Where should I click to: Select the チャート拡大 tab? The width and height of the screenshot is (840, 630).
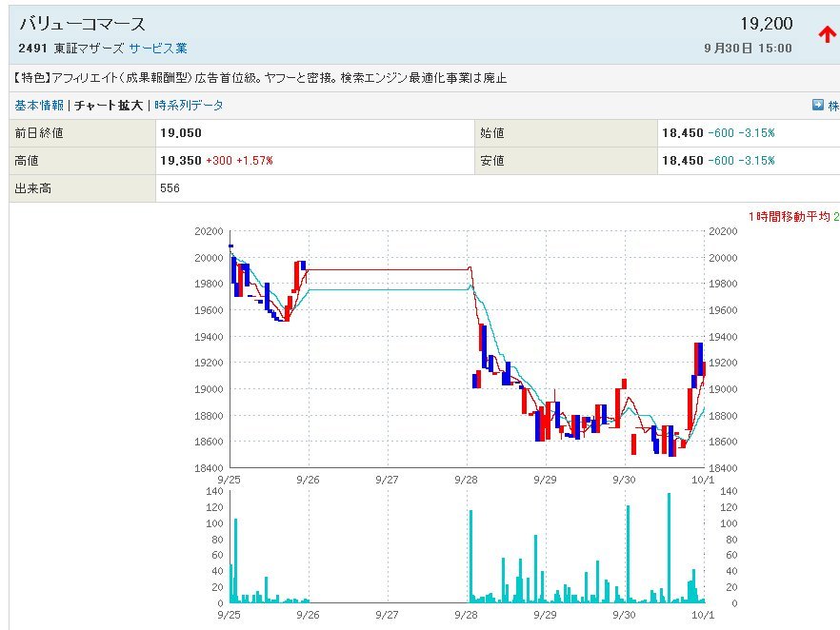[109, 106]
